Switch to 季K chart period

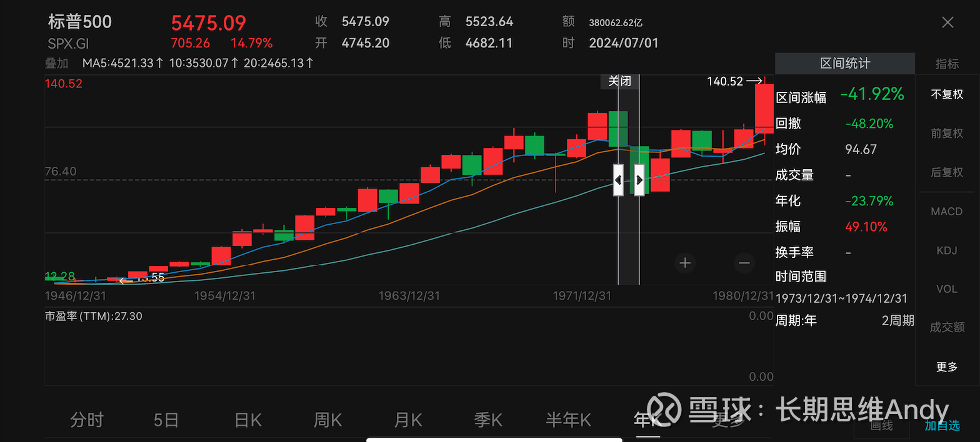point(488,420)
